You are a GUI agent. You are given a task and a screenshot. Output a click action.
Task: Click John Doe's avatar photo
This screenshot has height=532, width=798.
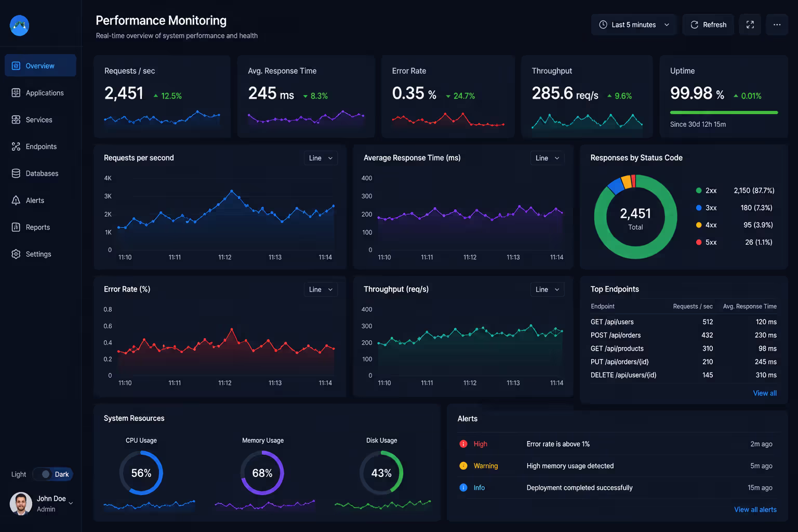pyautogui.click(x=21, y=503)
